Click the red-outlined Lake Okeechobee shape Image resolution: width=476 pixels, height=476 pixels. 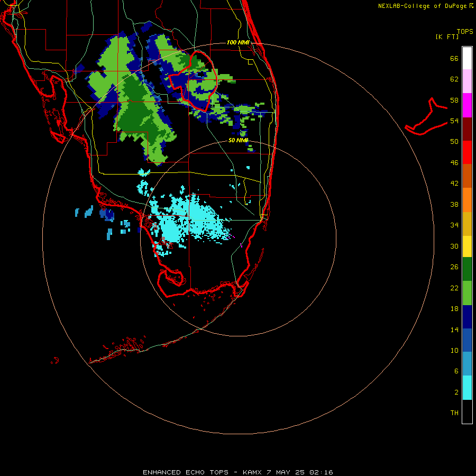tap(194, 80)
